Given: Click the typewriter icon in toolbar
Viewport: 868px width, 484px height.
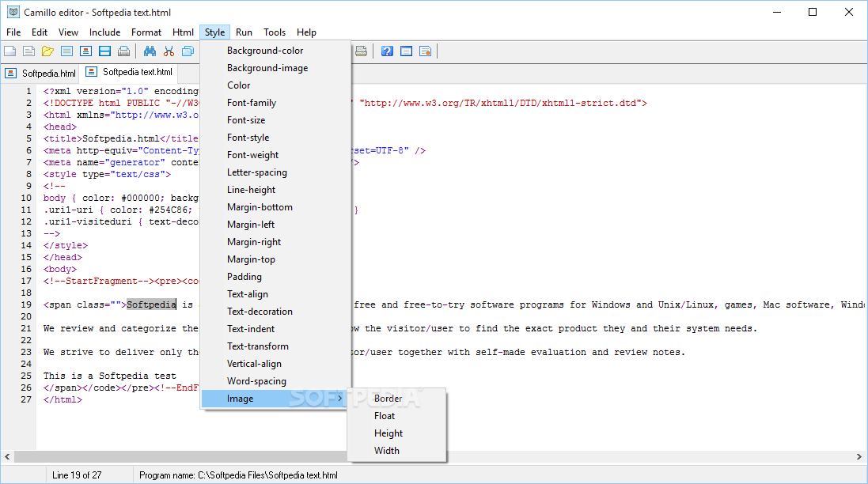Looking at the screenshot, I should pos(361,51).
